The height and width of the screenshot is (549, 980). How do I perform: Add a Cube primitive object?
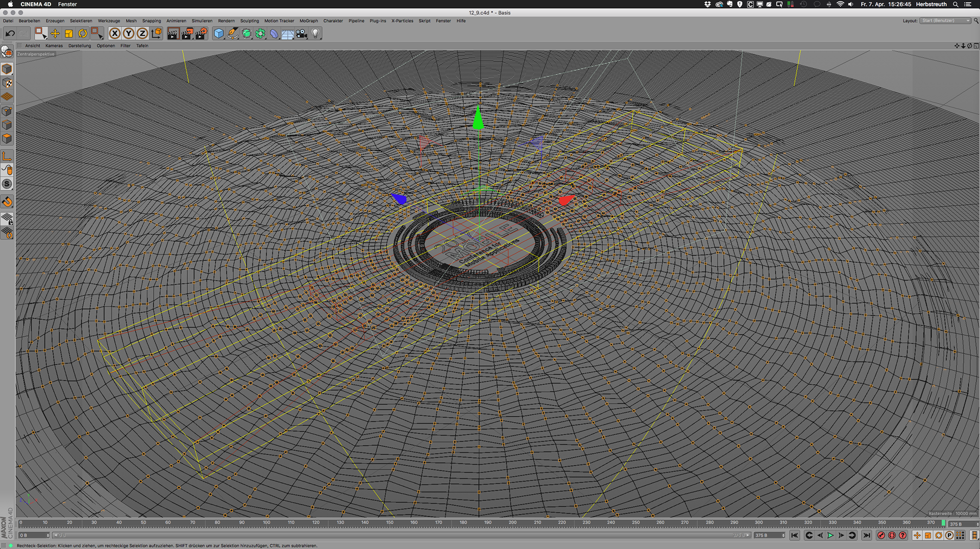click(219, 34)
